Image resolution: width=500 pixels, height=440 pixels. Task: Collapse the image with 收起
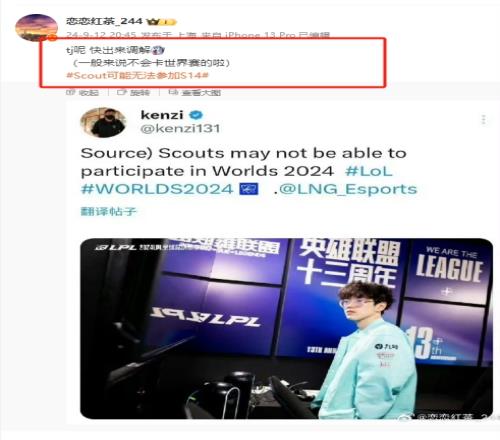click(82, 92)
